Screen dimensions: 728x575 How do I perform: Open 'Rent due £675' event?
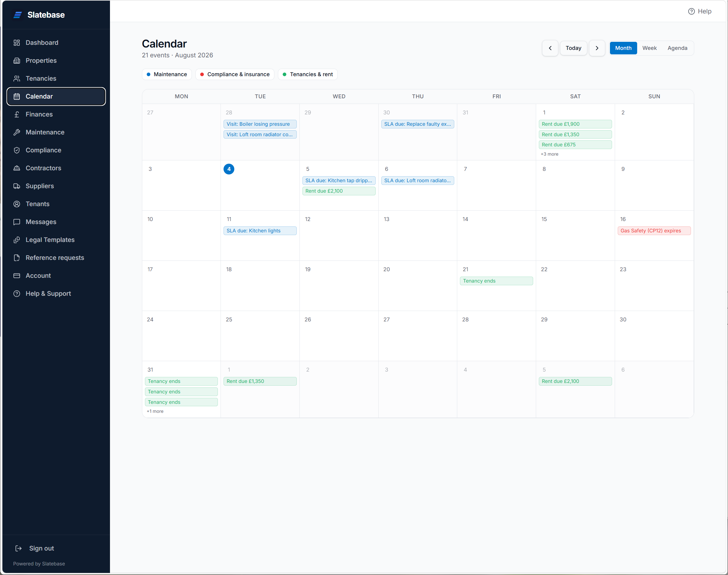(x=575, y=145)
